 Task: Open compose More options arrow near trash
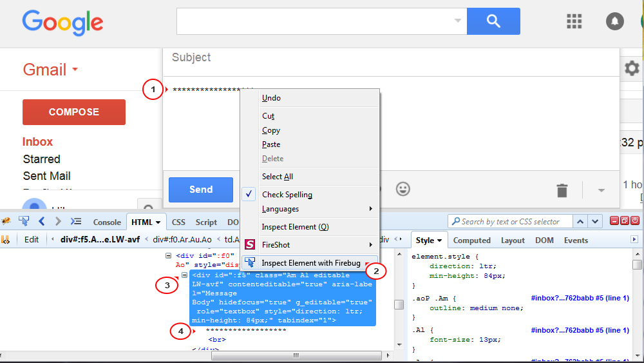[x=601, y=190]
